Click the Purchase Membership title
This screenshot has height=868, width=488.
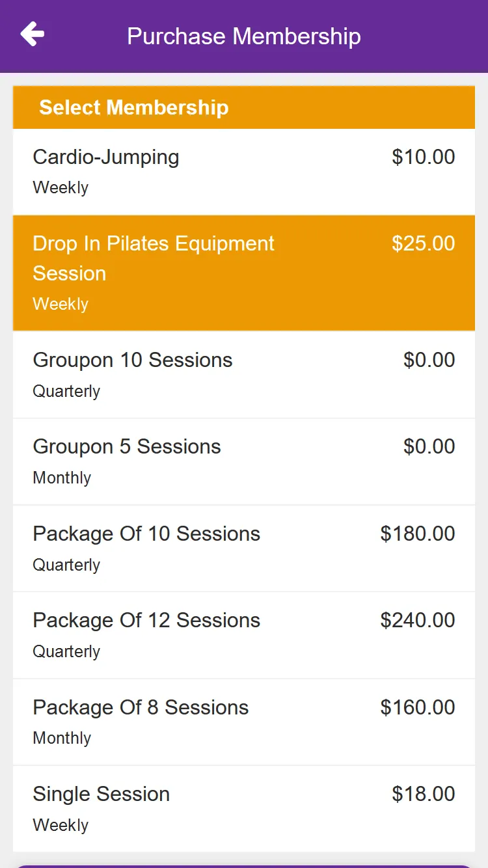tap(244, 36)
